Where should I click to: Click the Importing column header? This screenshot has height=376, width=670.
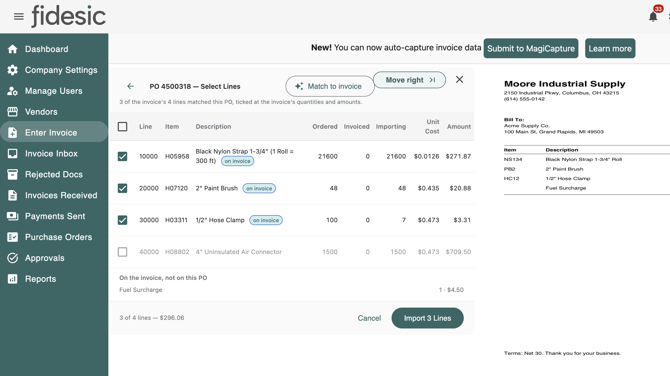391,126
